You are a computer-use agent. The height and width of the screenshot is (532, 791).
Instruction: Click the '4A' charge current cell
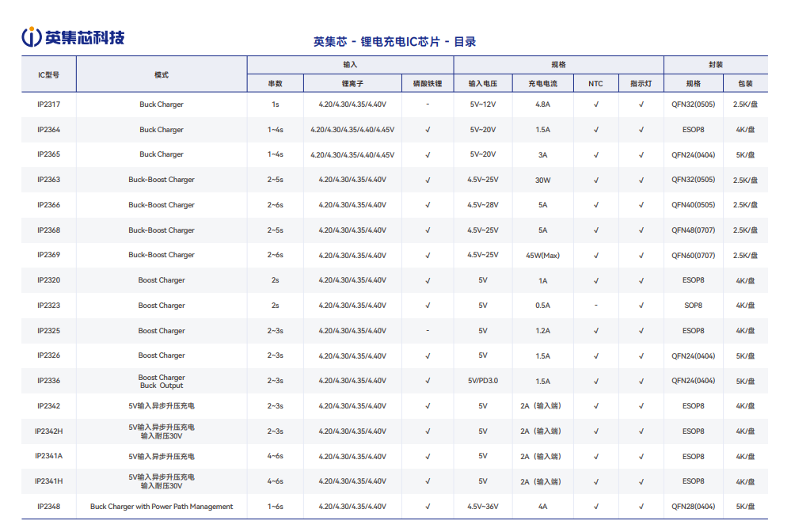(x=543, y=507)
